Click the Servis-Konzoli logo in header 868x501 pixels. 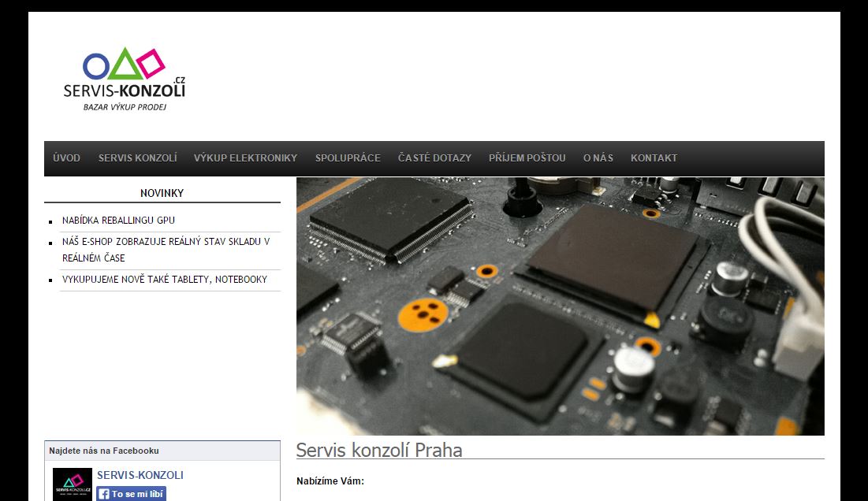pyautogui.click(x=125, y=79)
